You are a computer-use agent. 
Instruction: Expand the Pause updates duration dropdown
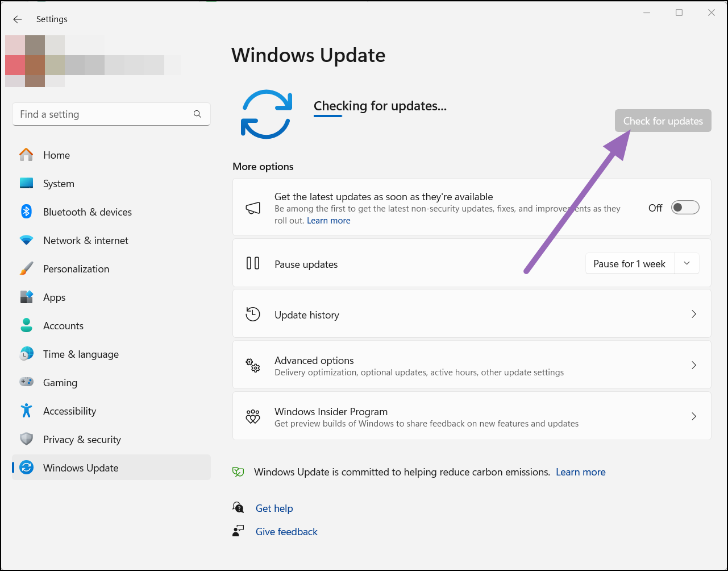click(x=687, y=263)
